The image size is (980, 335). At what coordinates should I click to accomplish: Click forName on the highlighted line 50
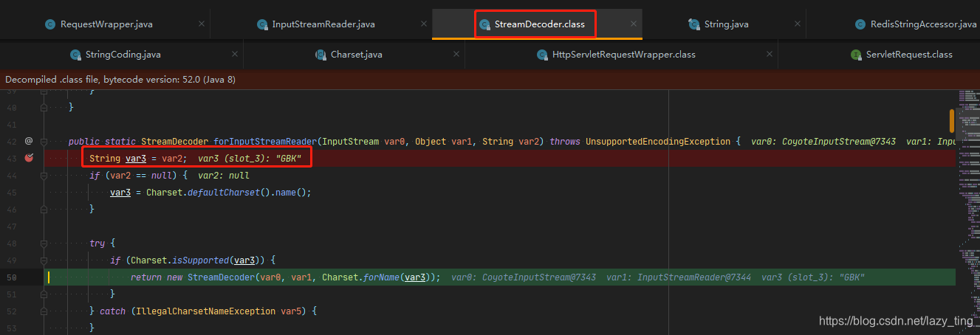point(381,277)
